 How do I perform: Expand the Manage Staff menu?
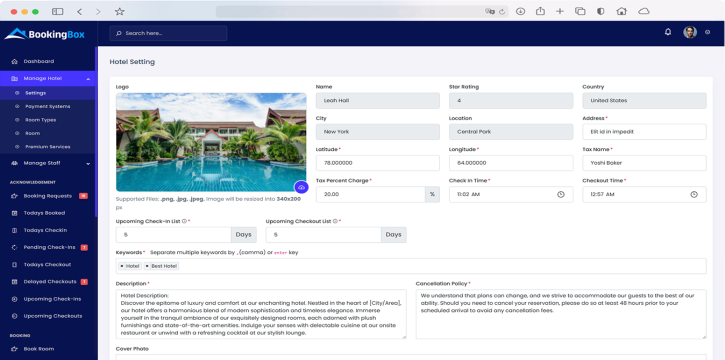pyautogui.click(x=88, y=164)
